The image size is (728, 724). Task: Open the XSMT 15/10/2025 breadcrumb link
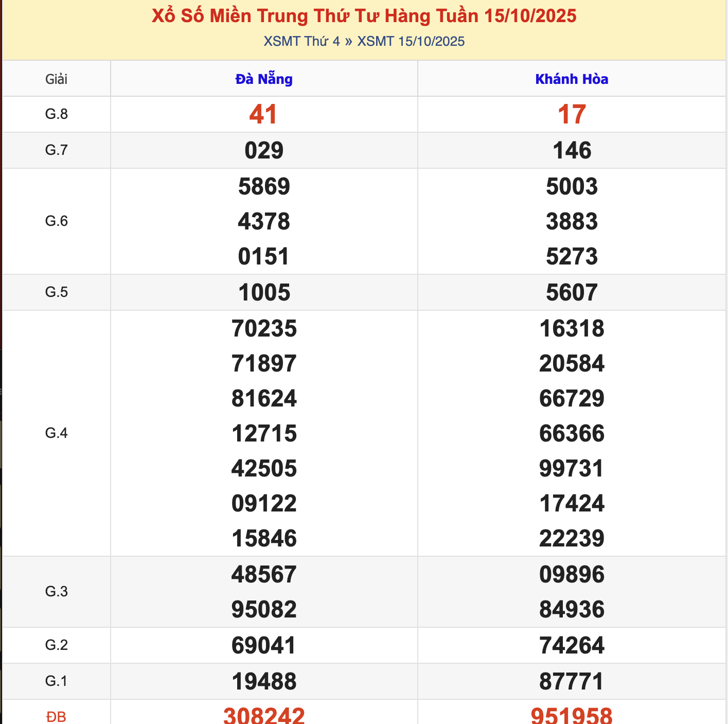pos(411,42)
